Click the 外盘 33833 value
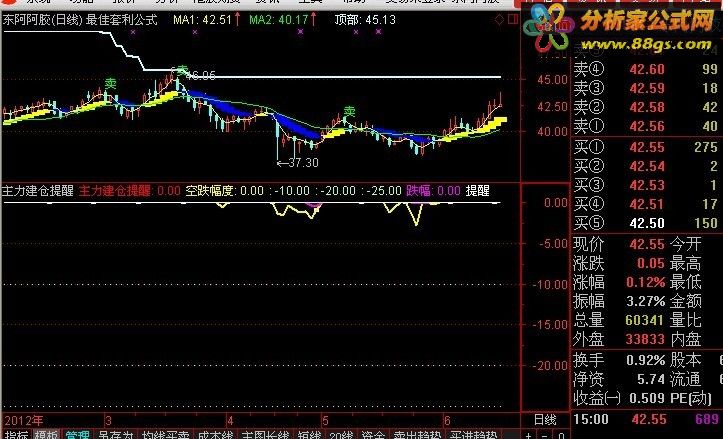Viewport: 723px width, 439px height. (x=646, y=339)
